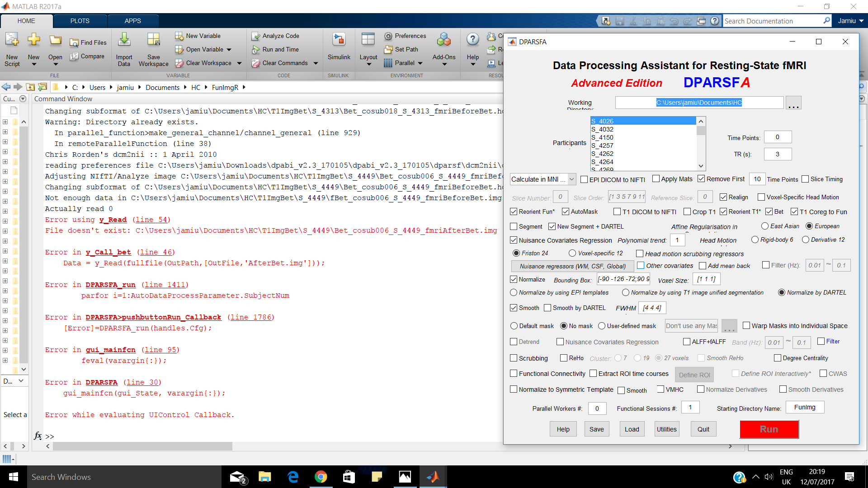The width and height of the screenshot is (868, 488).
Task: Open the action center notifications icon
Action: pos(849,477)
